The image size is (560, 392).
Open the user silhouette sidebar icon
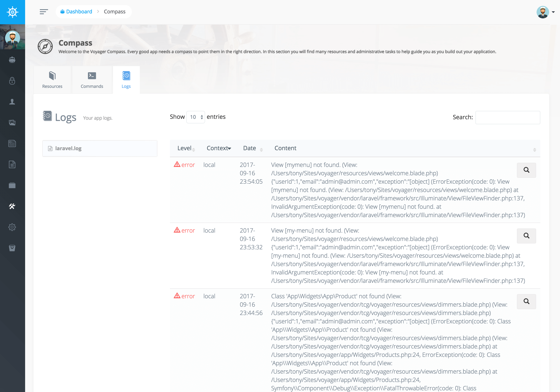12,102
